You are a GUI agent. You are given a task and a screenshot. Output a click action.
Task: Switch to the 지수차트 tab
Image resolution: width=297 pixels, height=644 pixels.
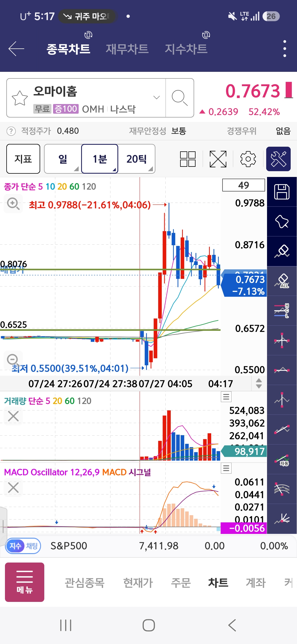coord(186,49)
